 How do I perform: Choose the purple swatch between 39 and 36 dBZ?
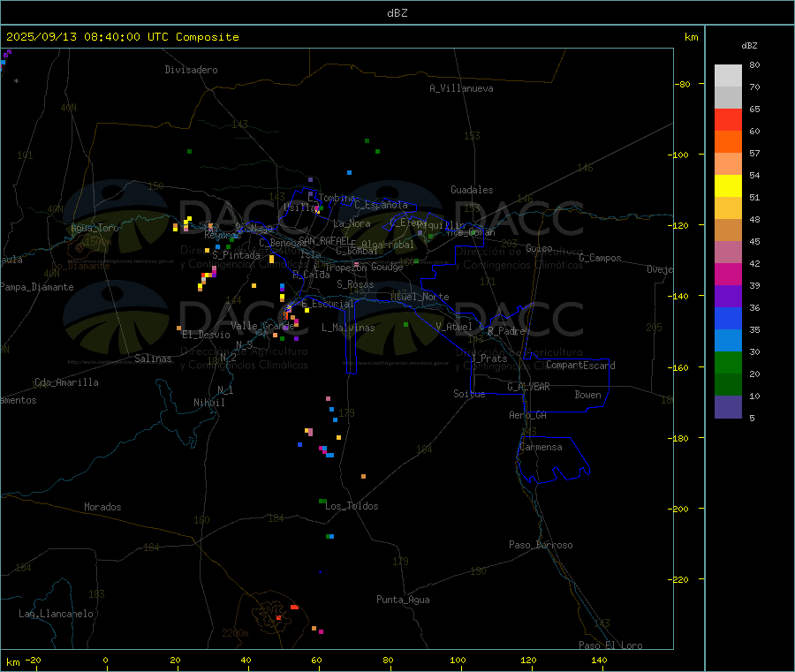[x=728, y=296]
